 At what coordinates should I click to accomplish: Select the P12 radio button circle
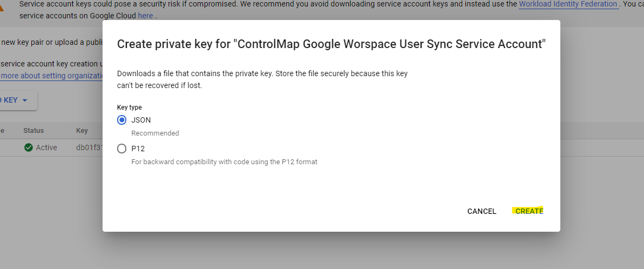122,149
